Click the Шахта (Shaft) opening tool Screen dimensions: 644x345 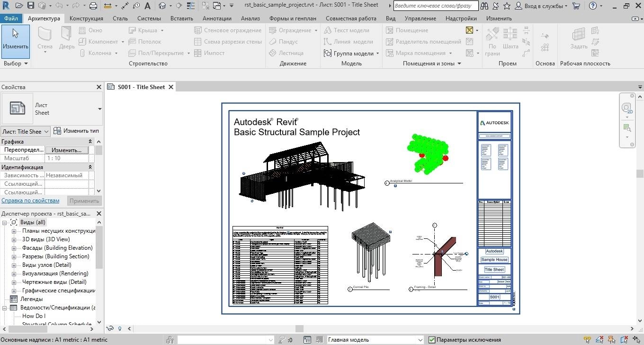pyautogui.click(x=510, y=39)
